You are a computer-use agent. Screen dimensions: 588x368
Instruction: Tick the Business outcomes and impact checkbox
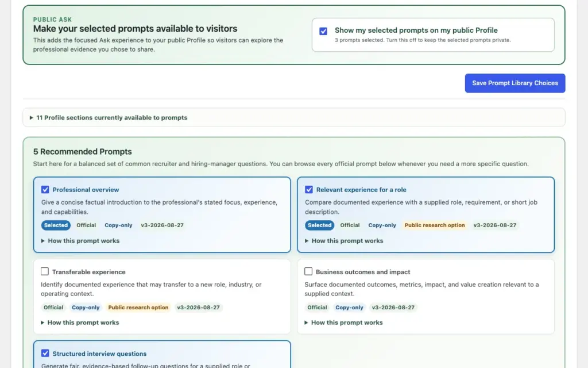[308, 271]
